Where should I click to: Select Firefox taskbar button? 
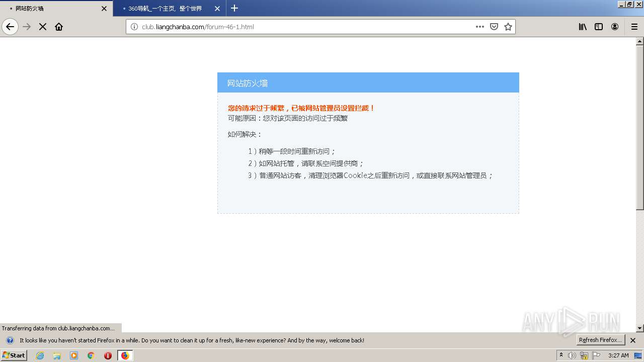coord(125,355)
